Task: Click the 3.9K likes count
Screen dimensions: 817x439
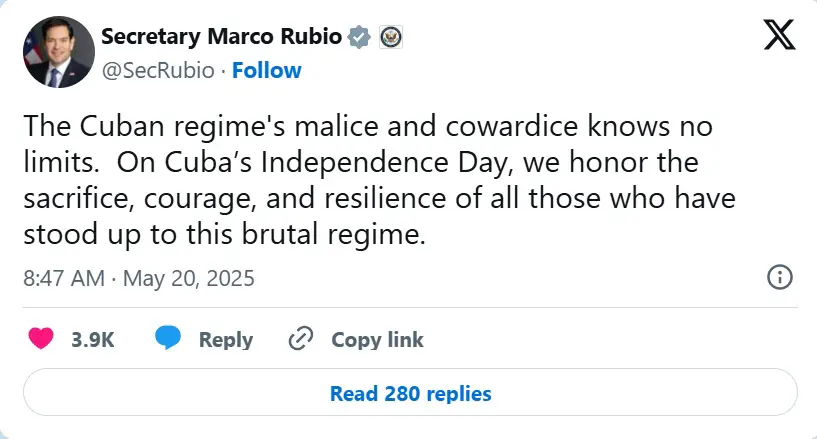Action: click(93, 340)
